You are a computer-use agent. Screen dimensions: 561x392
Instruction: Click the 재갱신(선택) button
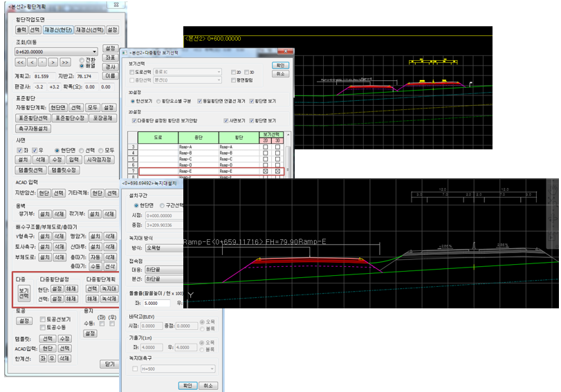tap(90, 30)
